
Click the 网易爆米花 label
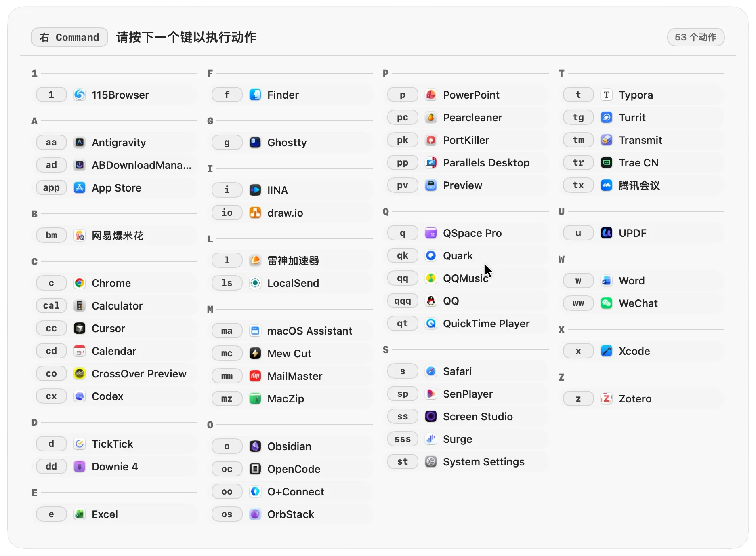118,236
